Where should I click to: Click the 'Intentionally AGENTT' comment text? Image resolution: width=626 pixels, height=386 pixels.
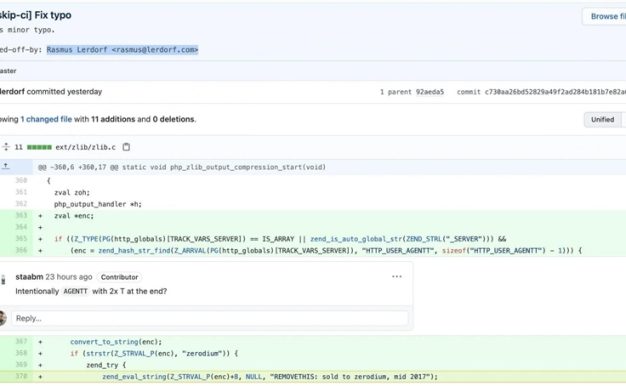tap(91, 291)
